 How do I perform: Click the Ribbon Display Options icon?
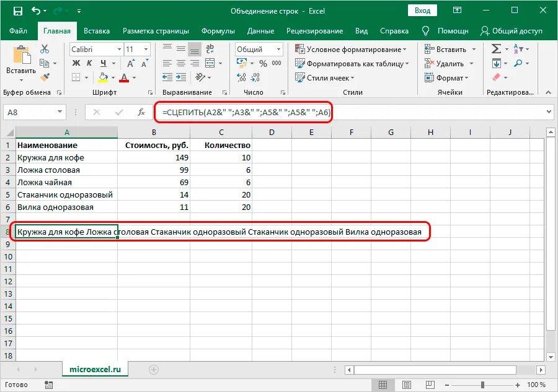(x=458, y=11)
